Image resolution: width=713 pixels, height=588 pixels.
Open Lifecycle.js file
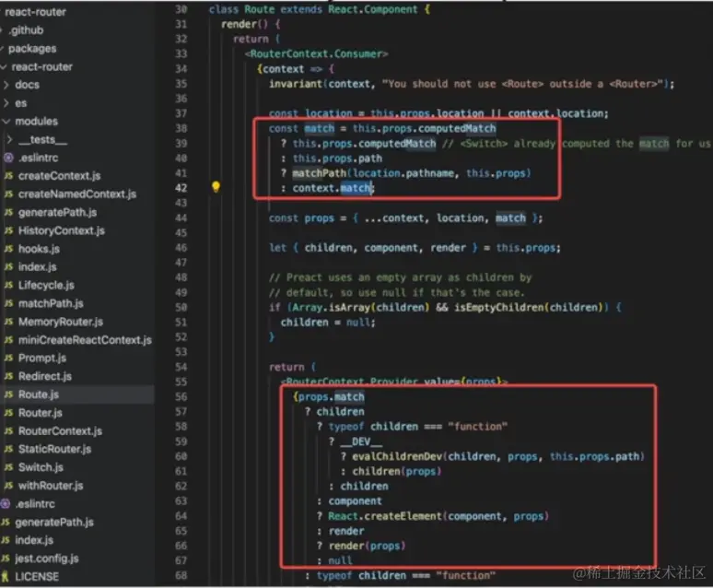coord(46,285)
